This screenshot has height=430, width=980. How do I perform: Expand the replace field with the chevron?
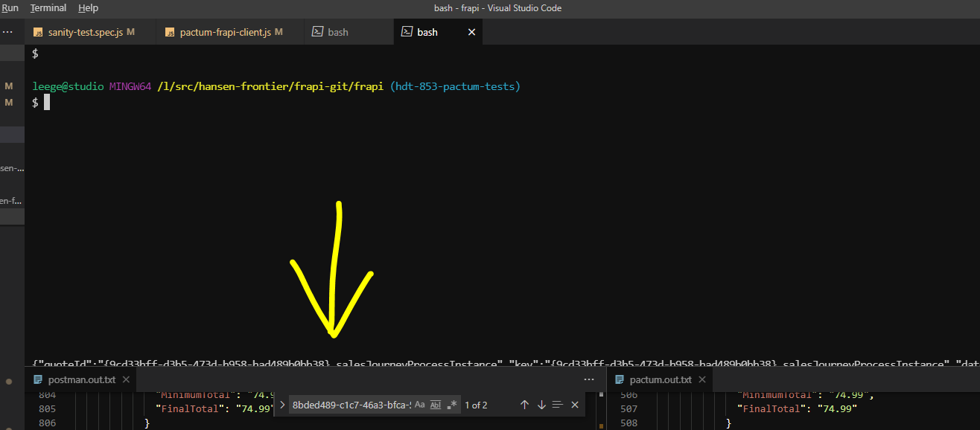(282, 404)
